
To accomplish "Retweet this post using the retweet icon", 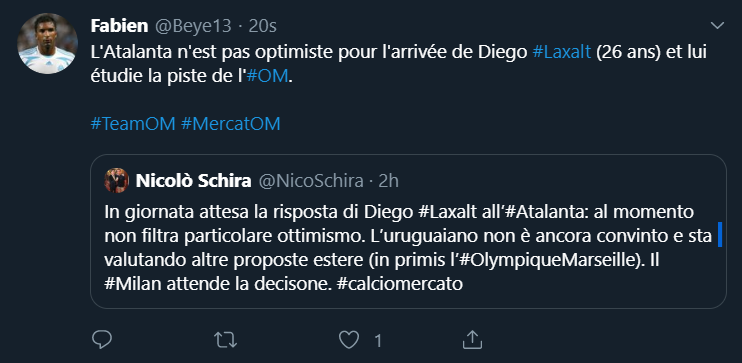I will (225, 340).
